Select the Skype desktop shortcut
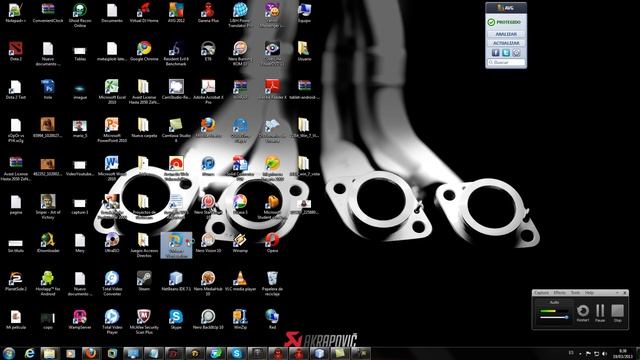This screenshot has width=640, height=360. [176, 320]
